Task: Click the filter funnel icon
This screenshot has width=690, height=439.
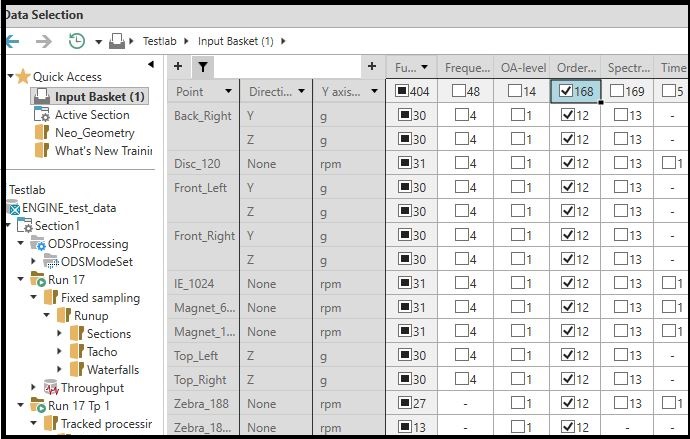Action: [x=201, y=67]
